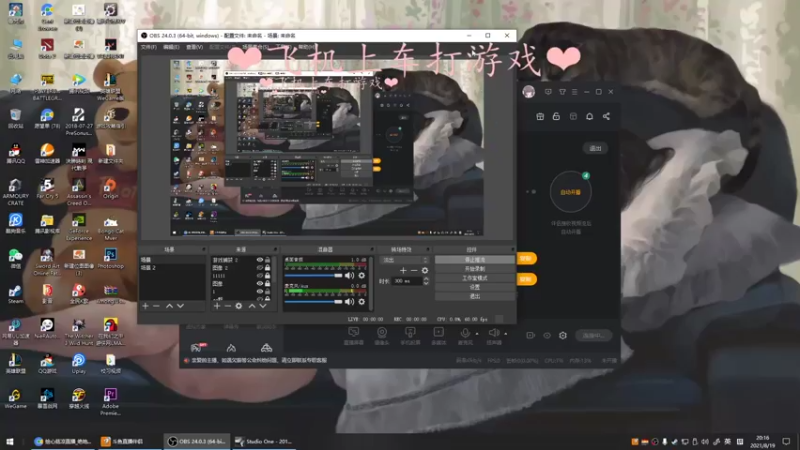800x450 pixels.
Task: Click 停止推流 button in OBS controls
Action: [x=474, y=260]
